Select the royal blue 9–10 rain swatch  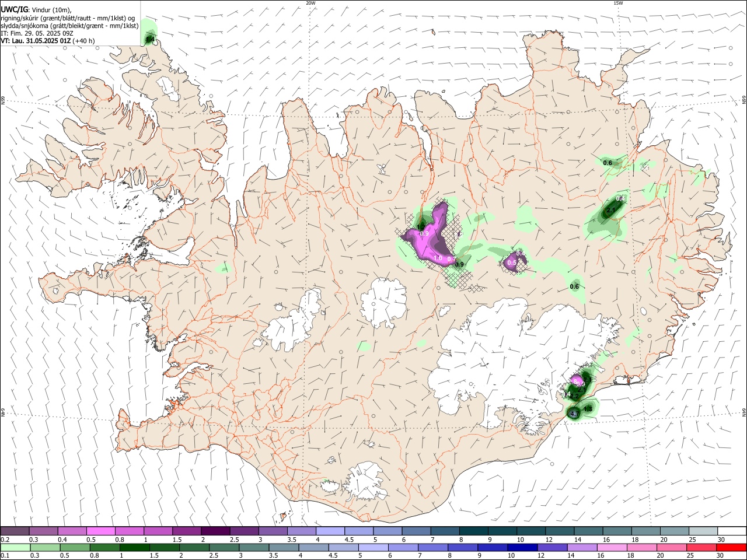[493, 548]
